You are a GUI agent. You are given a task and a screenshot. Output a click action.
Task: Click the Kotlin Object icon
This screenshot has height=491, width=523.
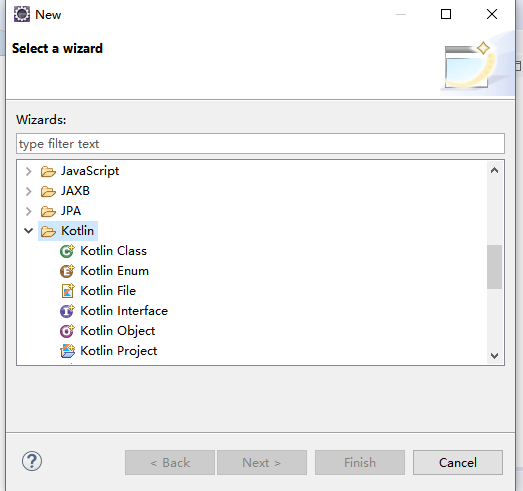pos(67,331)
